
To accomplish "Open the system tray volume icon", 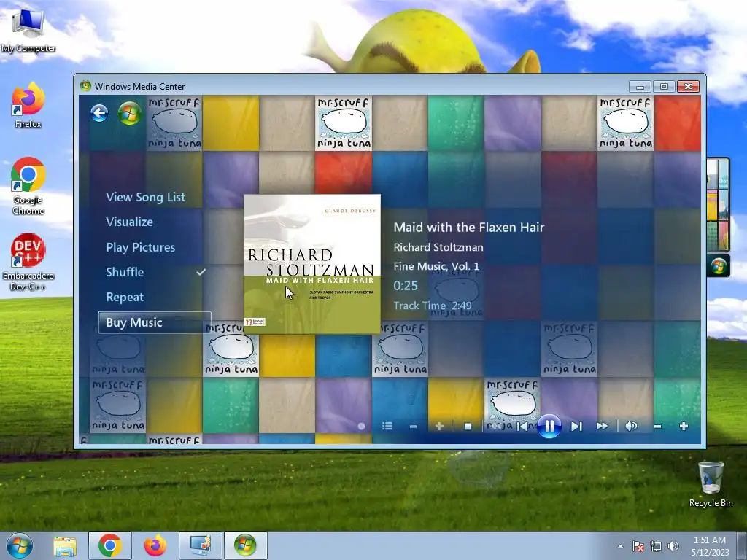I will 673,546.
